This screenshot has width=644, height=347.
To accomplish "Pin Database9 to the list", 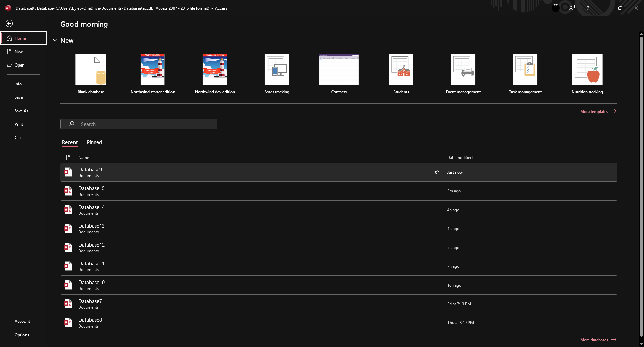I will 437,172.
